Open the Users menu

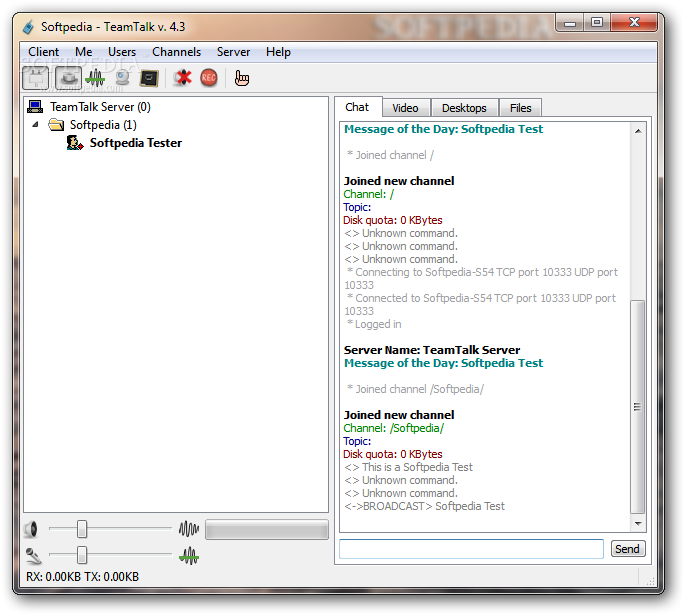(x=122, y=52)
